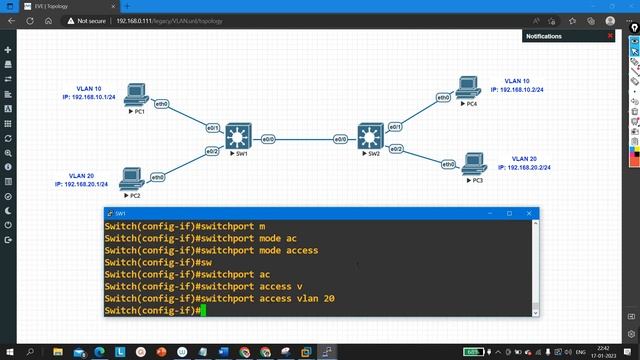Open the Windows Start menu
640x360 pixels.
click(9, 352)
